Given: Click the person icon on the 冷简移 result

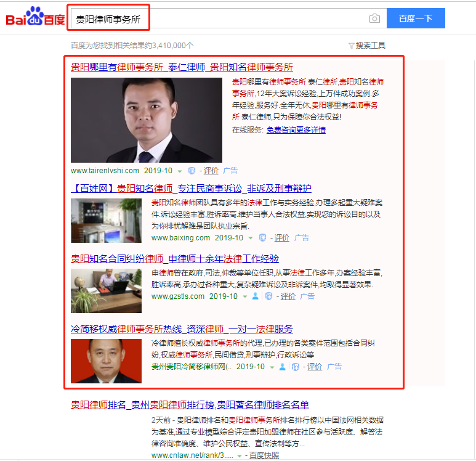Looking at the screenshot, I should tap(283, 367).
